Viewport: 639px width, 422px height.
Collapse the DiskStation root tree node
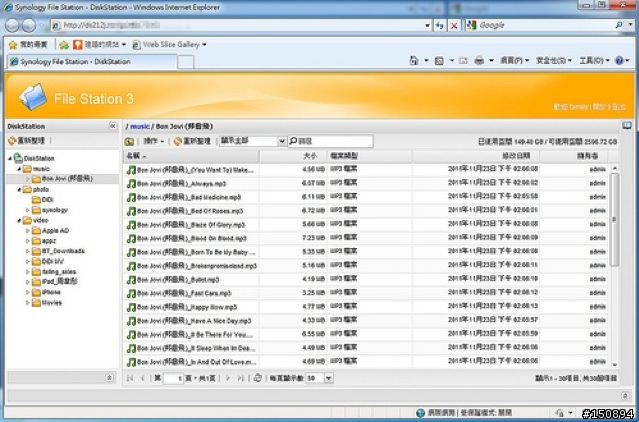click(x=10, y=158)
